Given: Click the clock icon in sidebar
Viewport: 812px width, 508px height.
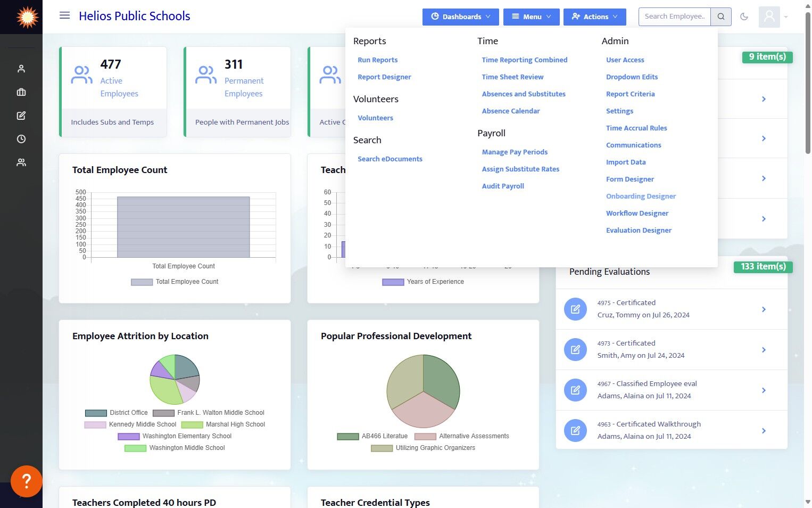Looking at the screenshot, I should pyautogui.click(x=21, y=139).
